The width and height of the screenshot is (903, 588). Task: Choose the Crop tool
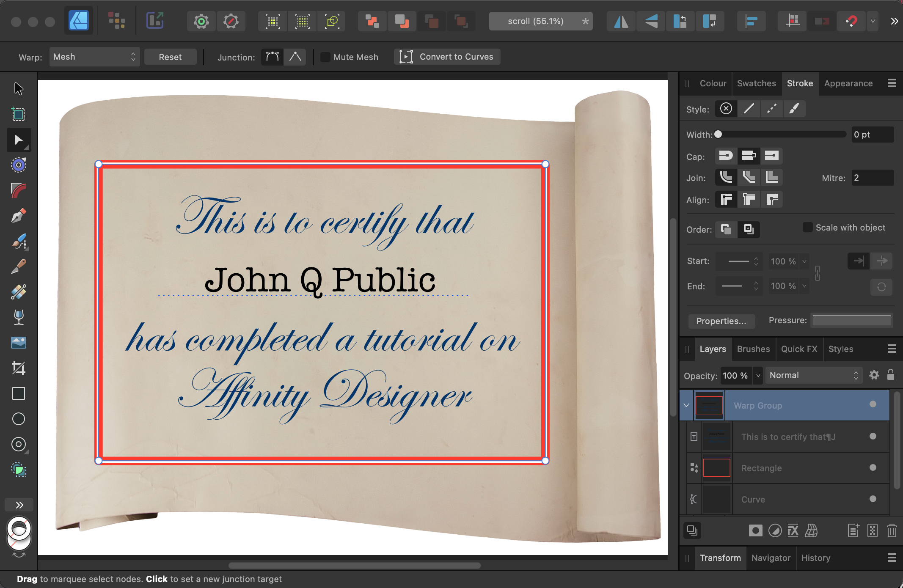point(19,368)
